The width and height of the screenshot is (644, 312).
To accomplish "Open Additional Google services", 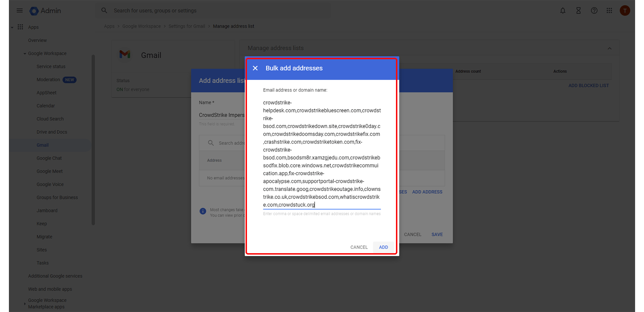I will click(x=55, y=276).
